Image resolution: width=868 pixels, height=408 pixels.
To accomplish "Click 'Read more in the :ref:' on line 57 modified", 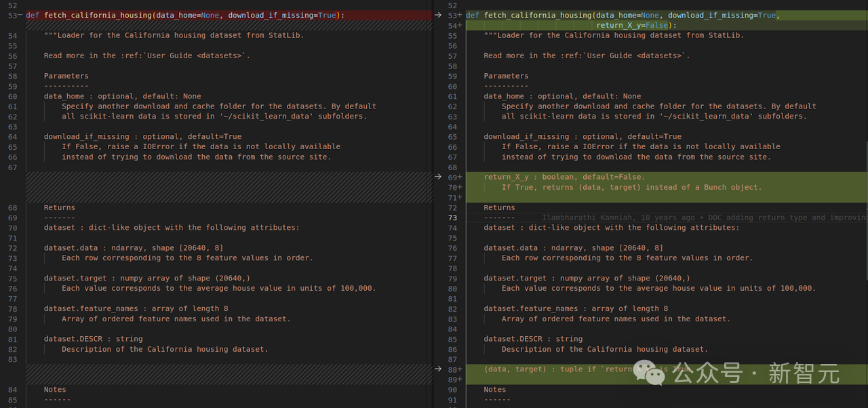I will (533, 56).
